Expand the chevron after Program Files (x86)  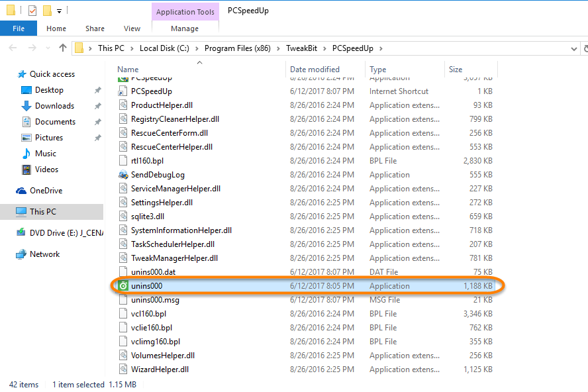(278, 48)
